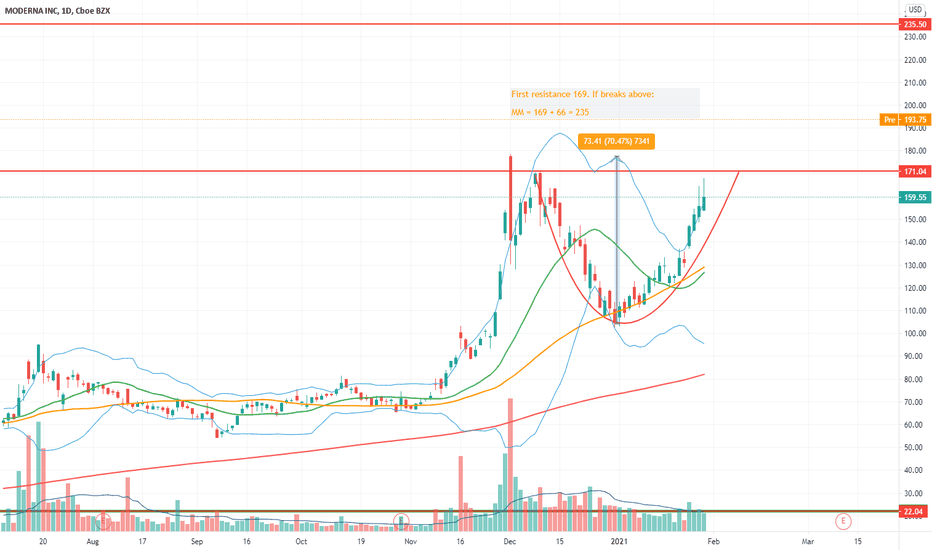This screenshot has width=932, height=550.
Task: Click the 120.00 price scale value
Action: pos(915,288)
